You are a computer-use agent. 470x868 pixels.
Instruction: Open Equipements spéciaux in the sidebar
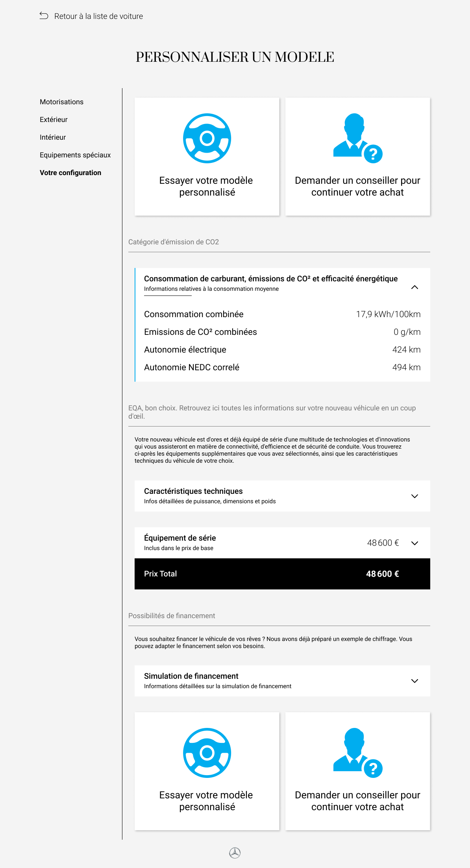(x=75, y=155)
